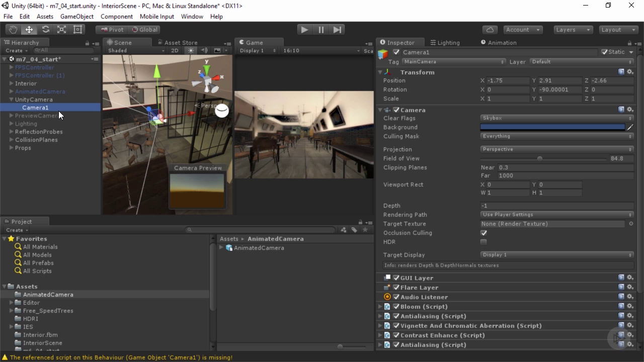Image resolution: width=644 pixels, height=362 pixels.
Task: Click Project icon size slider
Action: click(353, 346)
